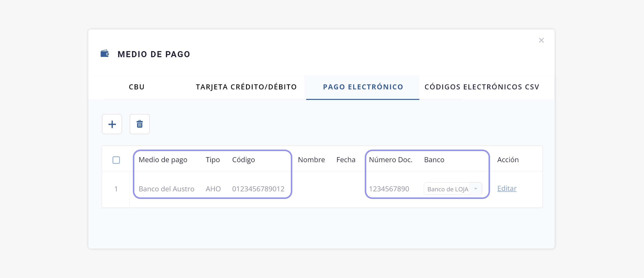Click the Editar link in row 1
Screen dimensions: 644x278
pyautogui.click(x=507, y=188)
